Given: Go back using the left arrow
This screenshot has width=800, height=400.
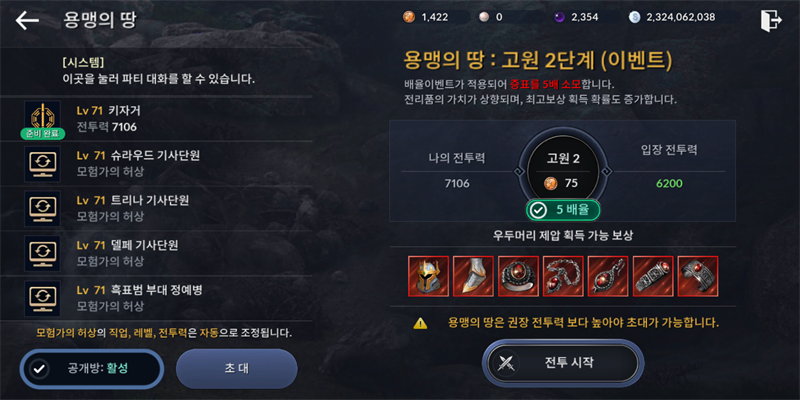Looking at the screenshot, I should pyautogui.click(x=27, y=20).
